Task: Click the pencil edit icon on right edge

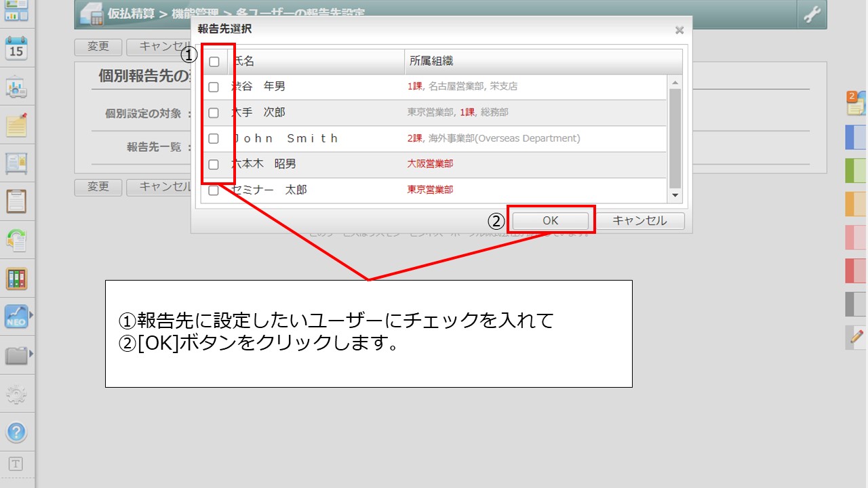Action: 856,337
